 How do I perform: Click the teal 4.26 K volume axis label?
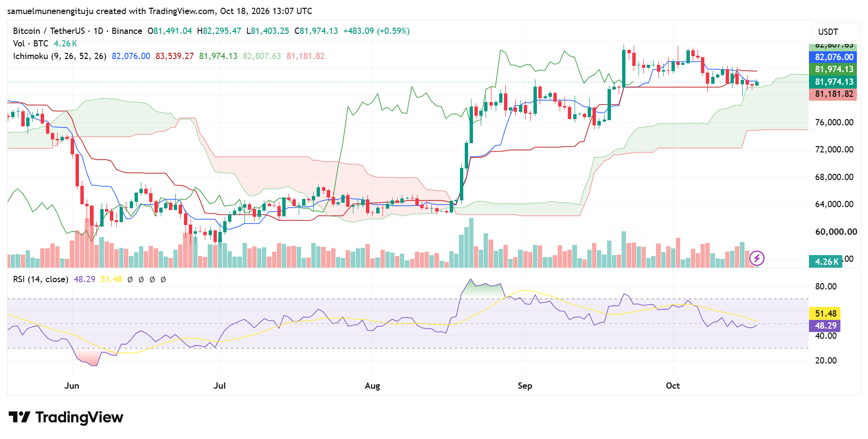[825, 262]
